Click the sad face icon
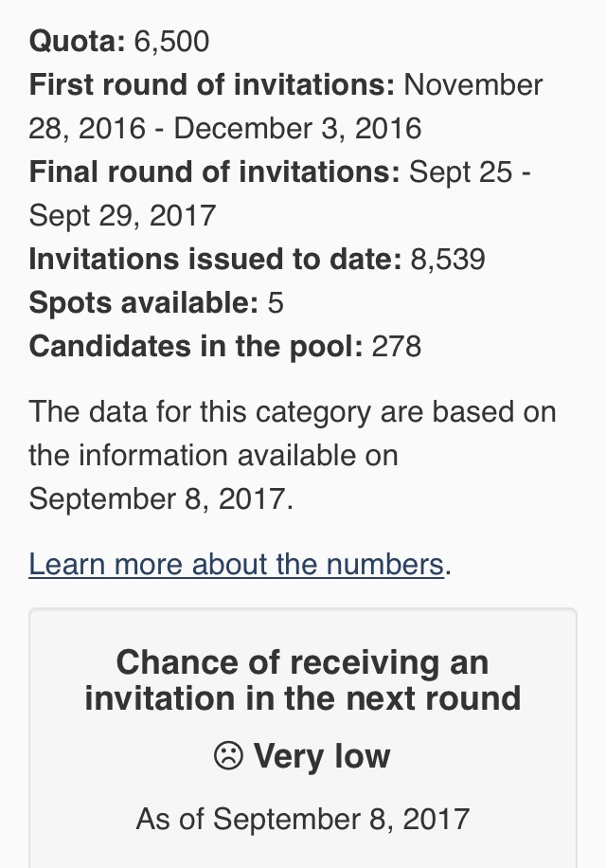This screenshot has width=606, height=868. pyautogui.click(x=228, y=755)
